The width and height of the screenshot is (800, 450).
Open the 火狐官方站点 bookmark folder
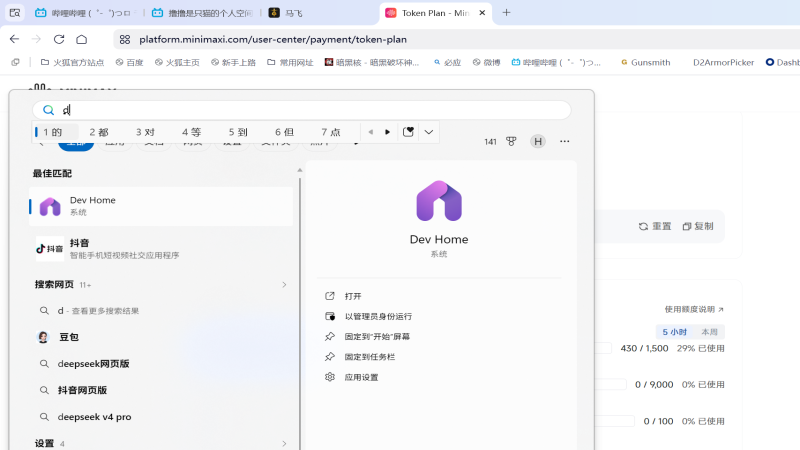[x=72, y=62]
